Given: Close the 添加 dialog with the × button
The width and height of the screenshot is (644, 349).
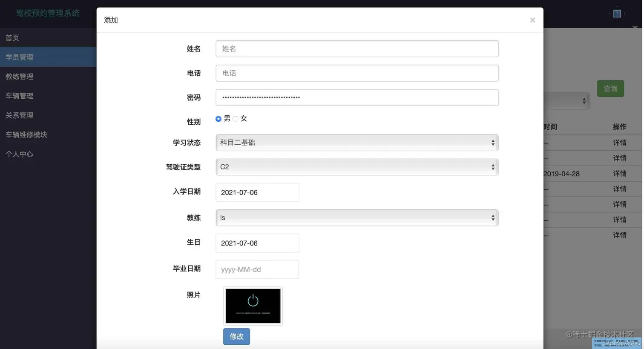Looking at the screenshot, I should [x=532, y=20].
